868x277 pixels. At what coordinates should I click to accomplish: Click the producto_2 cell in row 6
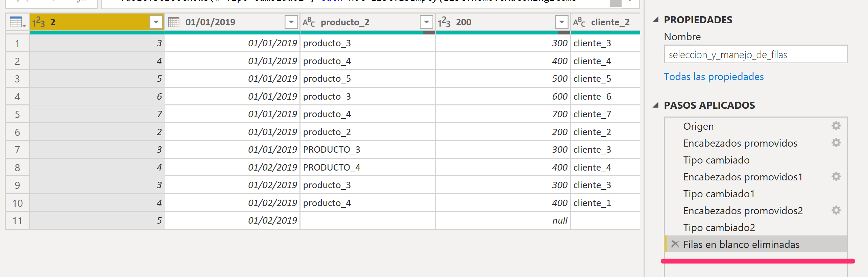click(x=368, y=132)
